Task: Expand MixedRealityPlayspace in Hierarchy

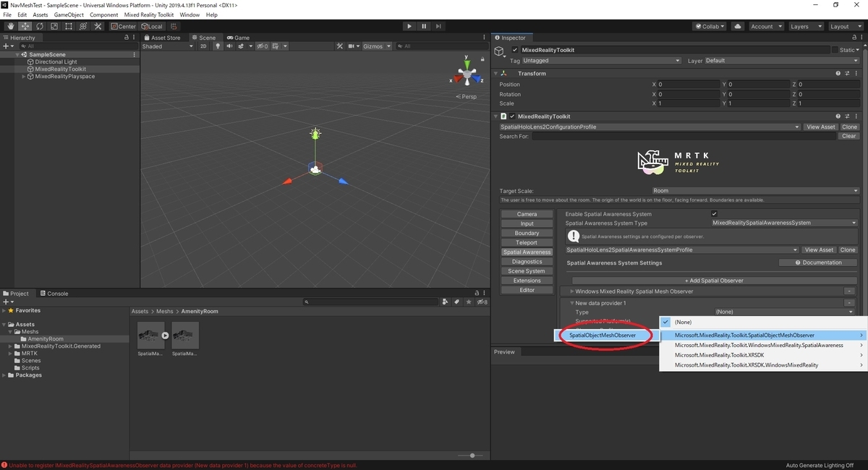Action: point(24,77)
